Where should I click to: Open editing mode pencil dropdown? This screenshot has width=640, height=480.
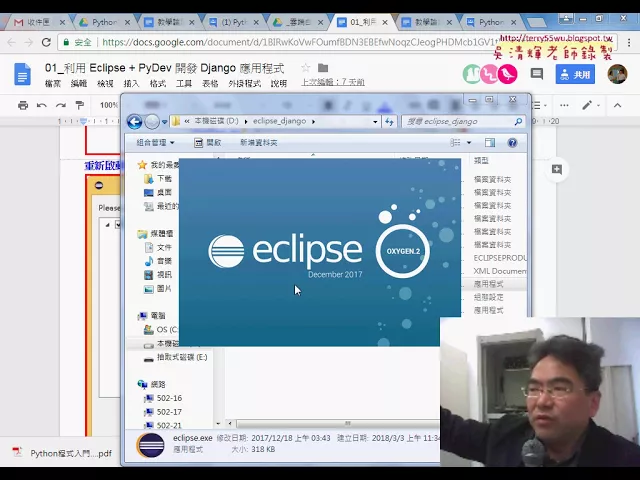pos(591,105)
